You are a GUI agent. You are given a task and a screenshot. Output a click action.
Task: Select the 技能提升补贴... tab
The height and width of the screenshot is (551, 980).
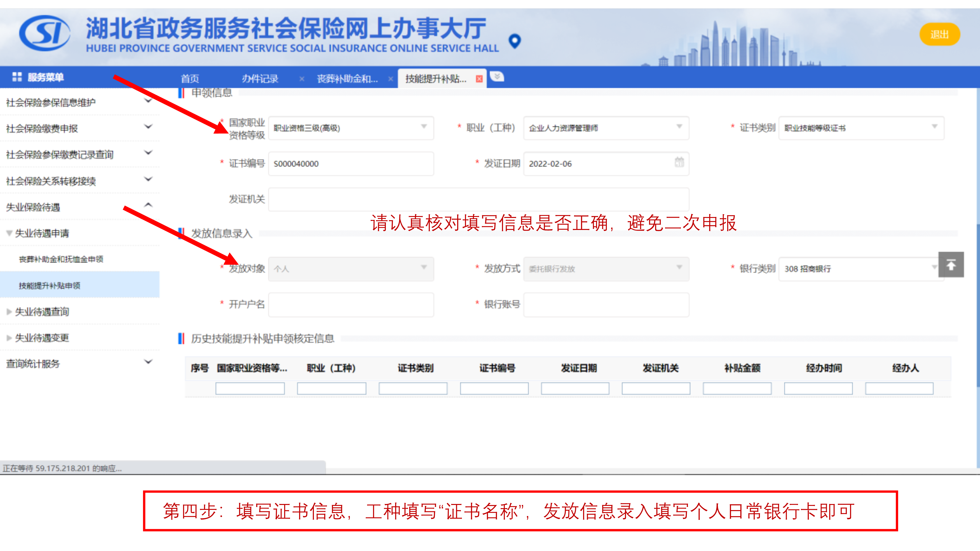tap(436, 79)
